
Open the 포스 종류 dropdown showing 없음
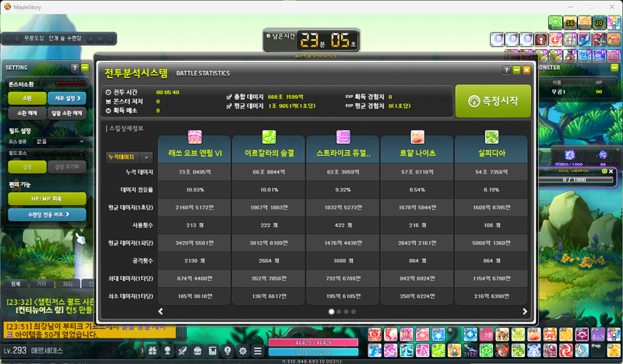point(60,142)
